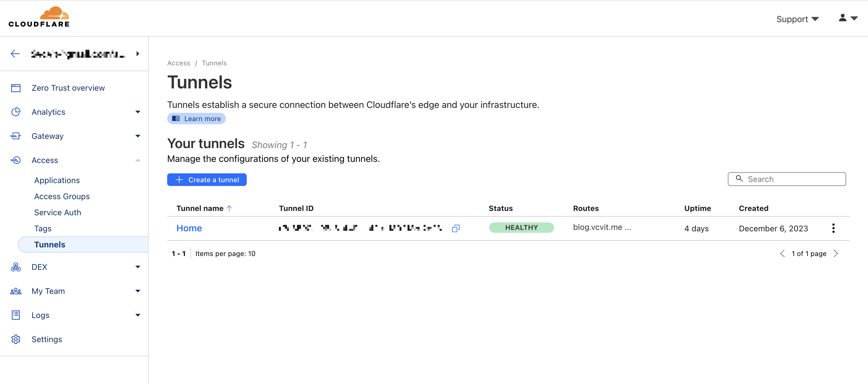Open the user profile menu icon

pos(848,18)
